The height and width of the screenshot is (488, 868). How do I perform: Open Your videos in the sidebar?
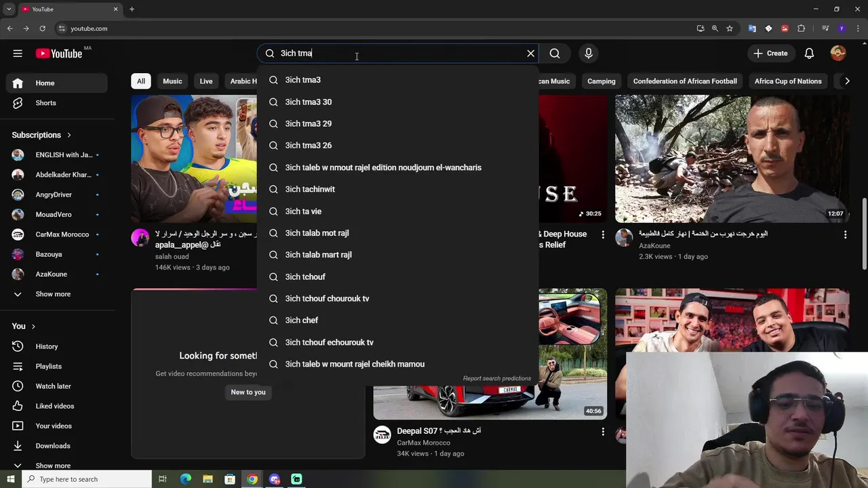pyautogui.click(x=57, y=426)
